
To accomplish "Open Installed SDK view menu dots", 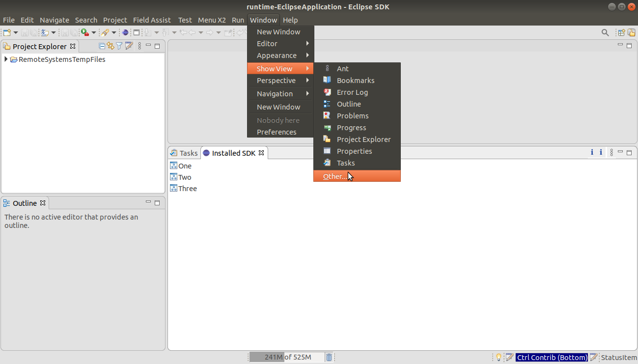I will (x=611, y=153).
